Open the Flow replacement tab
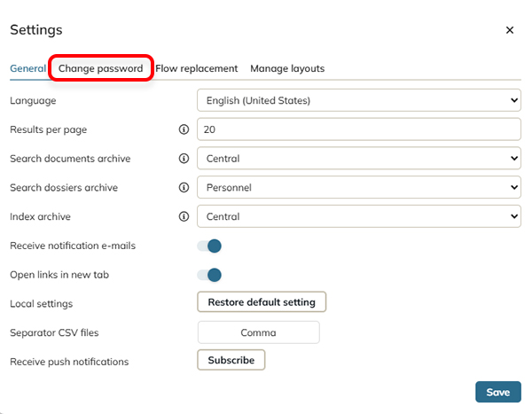The height and width of the screenshot is (414, 532). [x=197, y=68]
